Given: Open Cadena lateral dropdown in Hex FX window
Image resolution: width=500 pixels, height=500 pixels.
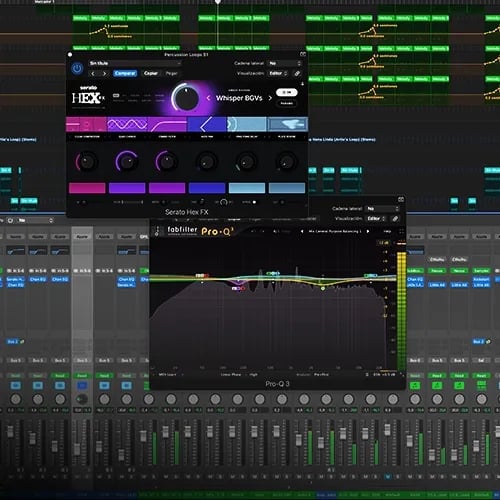Looking at the screenshot, I should [x=284, y=63].
